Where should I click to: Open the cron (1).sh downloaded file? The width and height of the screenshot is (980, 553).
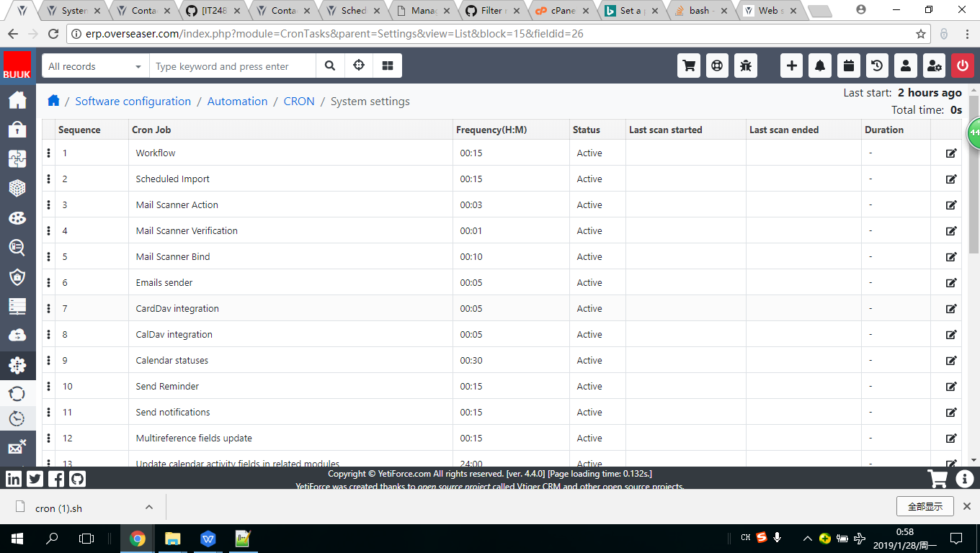click(x=58, y=508)
